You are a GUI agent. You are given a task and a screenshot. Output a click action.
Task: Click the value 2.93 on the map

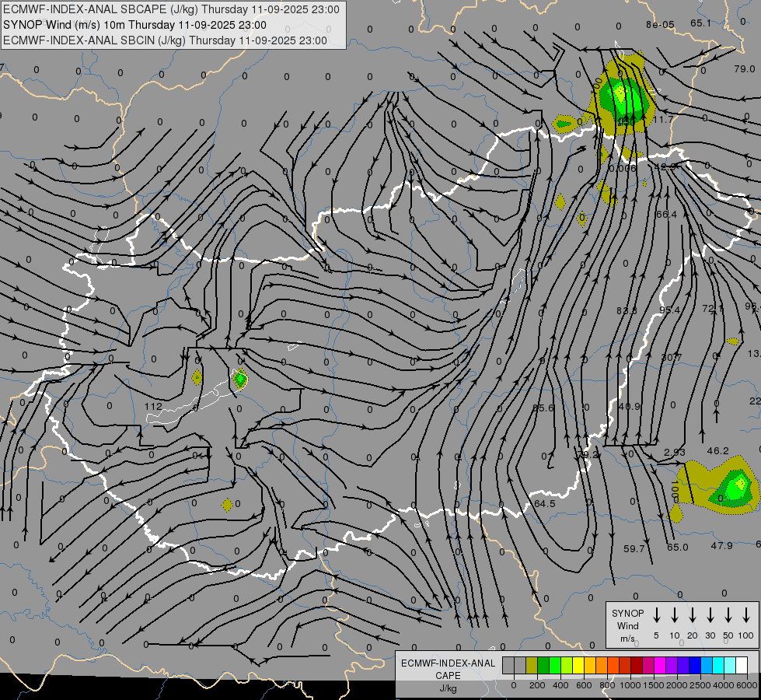[675, 452]
